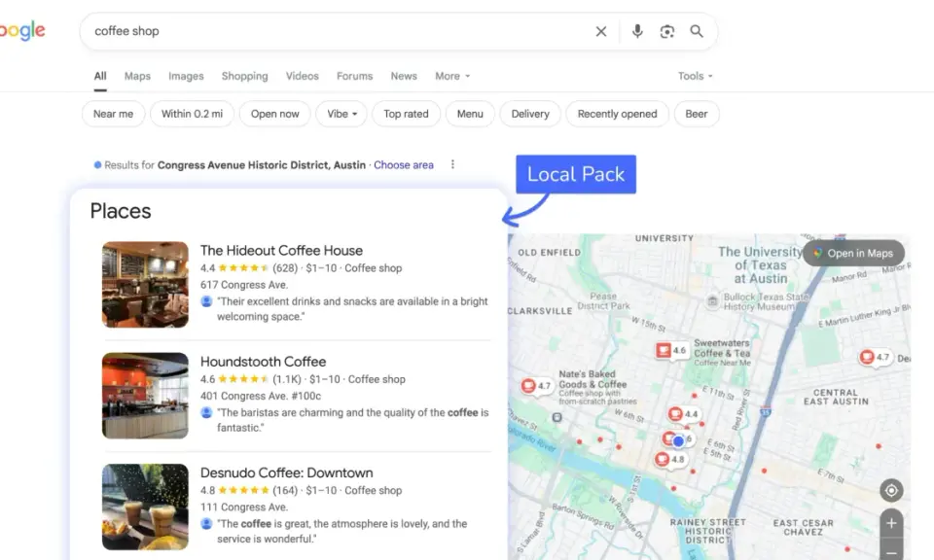Viewport: 934px width, 560px height.
Task: Click the Desnudo Coffee drinks photo
Action: pyautogui.click(x=145, y=507)
